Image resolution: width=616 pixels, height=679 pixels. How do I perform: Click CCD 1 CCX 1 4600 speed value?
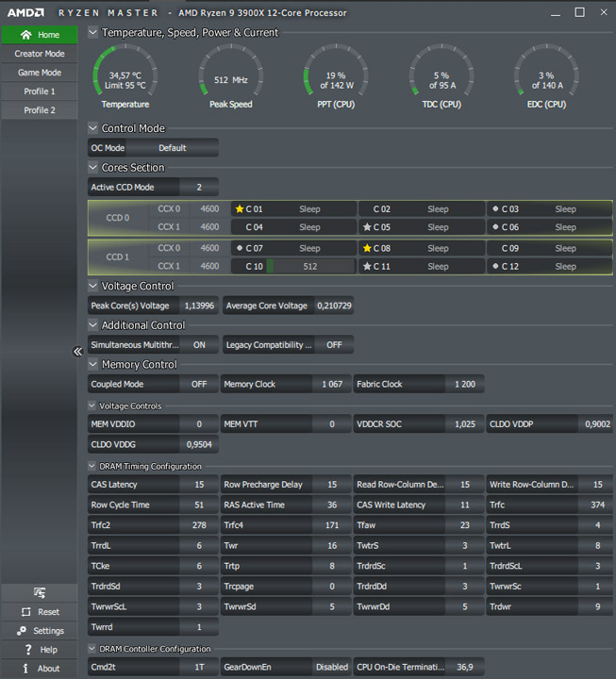(x=209, y=266)
